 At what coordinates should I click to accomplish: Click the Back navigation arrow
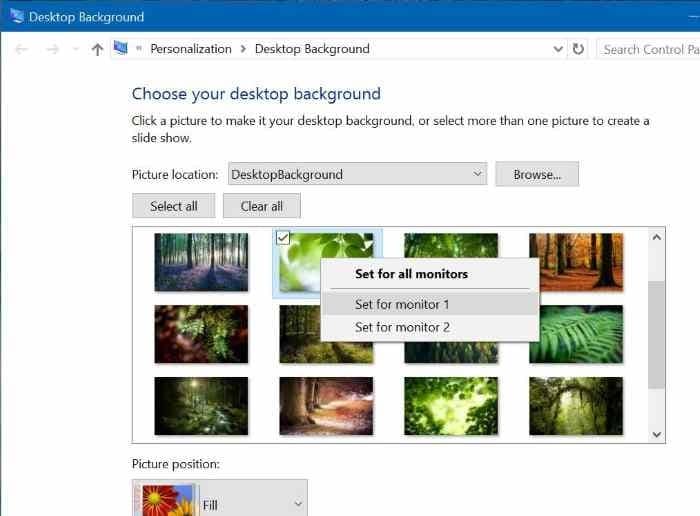tap(21, 49)
